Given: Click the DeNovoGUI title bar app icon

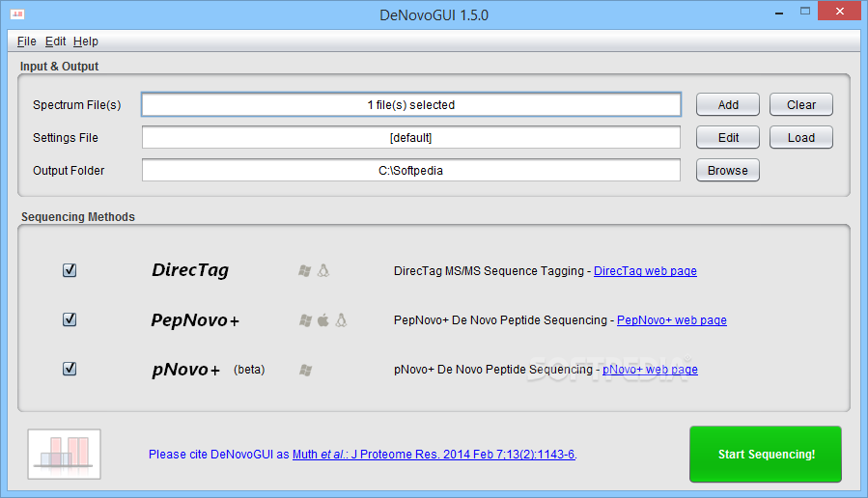Looking at the screenshot, I should 17,14.
